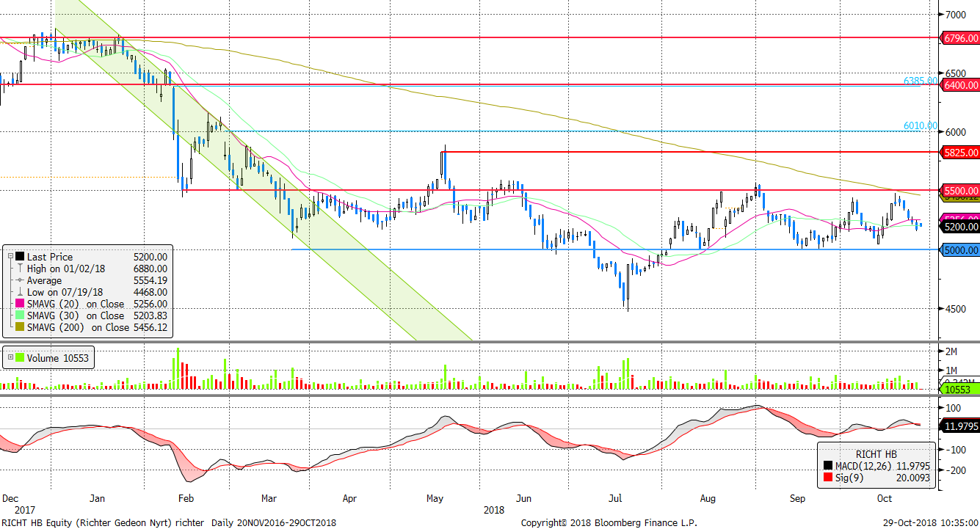Click the 6010.00 dotted level label
Viewport: 980px width, 529px height.
(x=921, y=126)
